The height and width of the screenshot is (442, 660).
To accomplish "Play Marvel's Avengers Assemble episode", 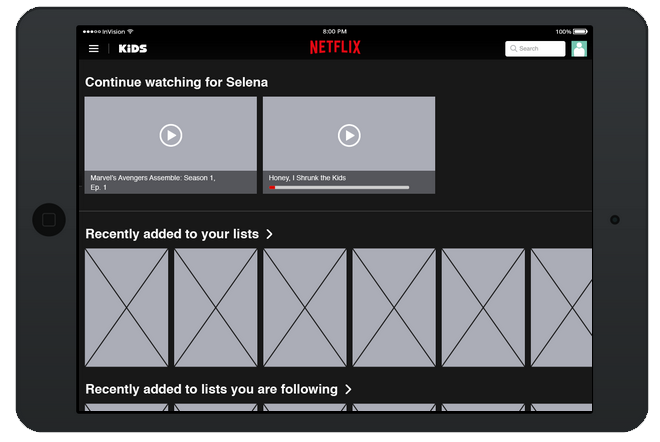I will click(170, 136).
